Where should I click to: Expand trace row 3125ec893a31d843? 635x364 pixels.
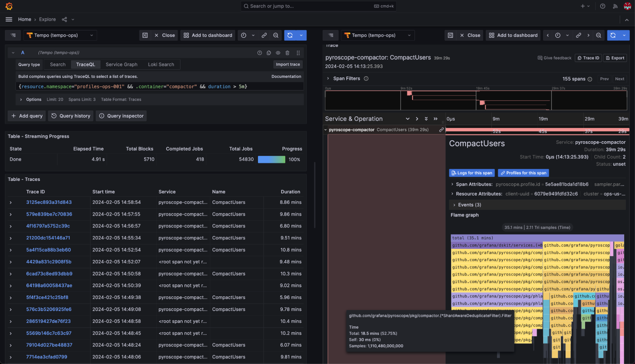point(11,202)
